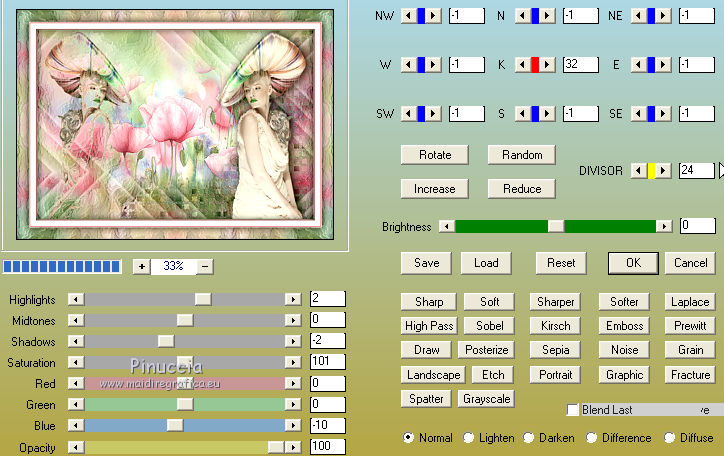Image resolution: width=724 pixels, height=456 pixels.
Task: Decrease E value with left arrow
Action: coord(639,65)
